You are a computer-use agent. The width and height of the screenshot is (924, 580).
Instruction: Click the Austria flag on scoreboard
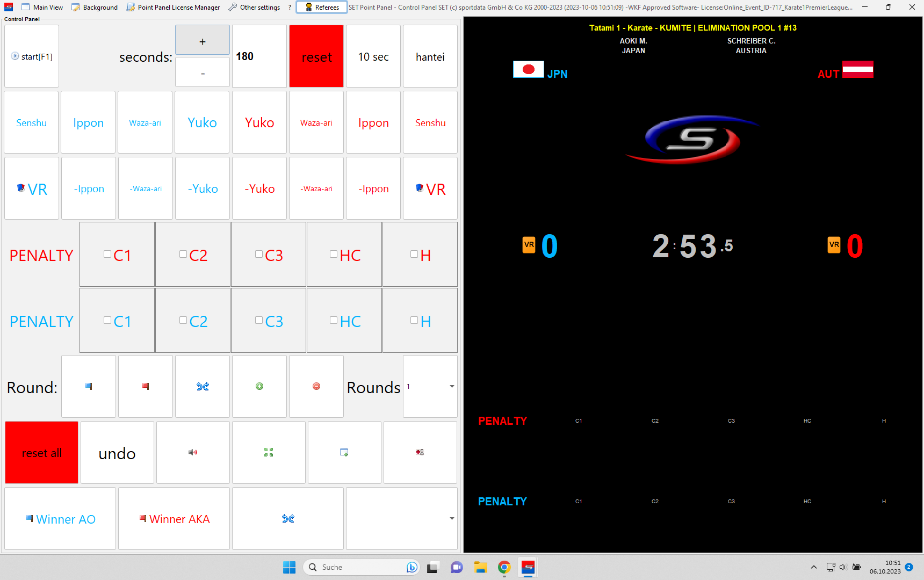(x=858, y=69)
